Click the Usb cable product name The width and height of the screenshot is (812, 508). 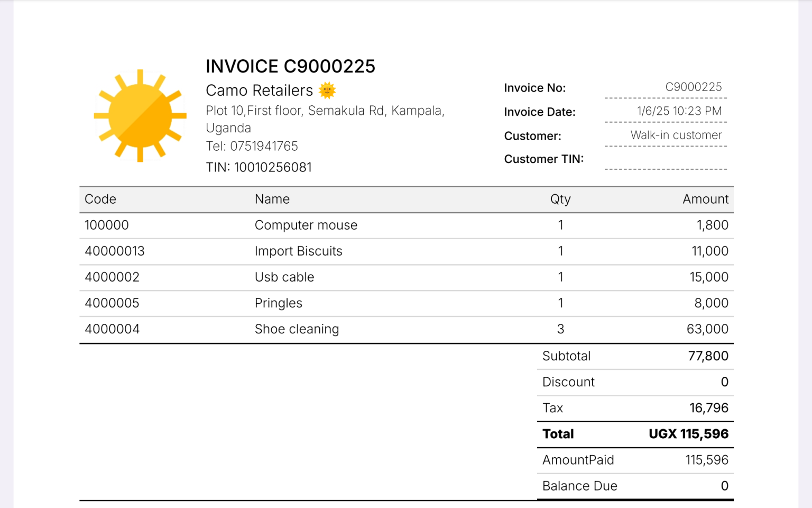pos(284,277)
